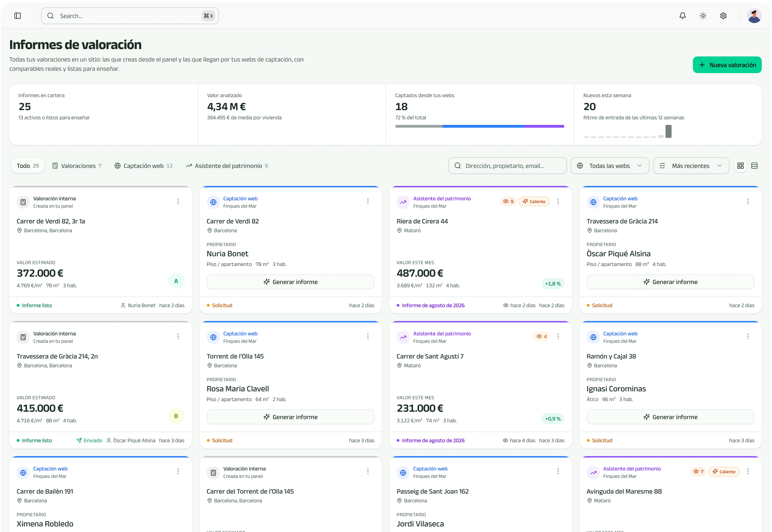Click the Solicitud status on Torrent de l'Olla 145
This screenshot has width=772, height=532.
tap(219, 440)
